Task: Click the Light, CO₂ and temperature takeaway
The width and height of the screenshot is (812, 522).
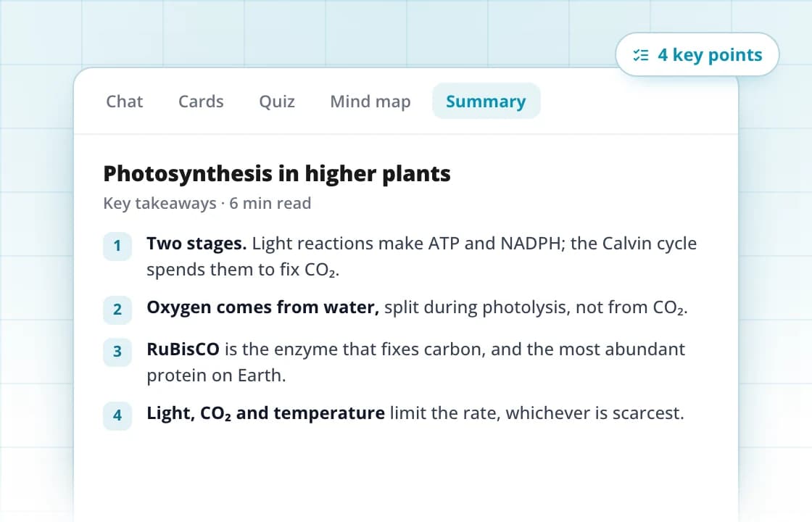Action: point(415,413)
